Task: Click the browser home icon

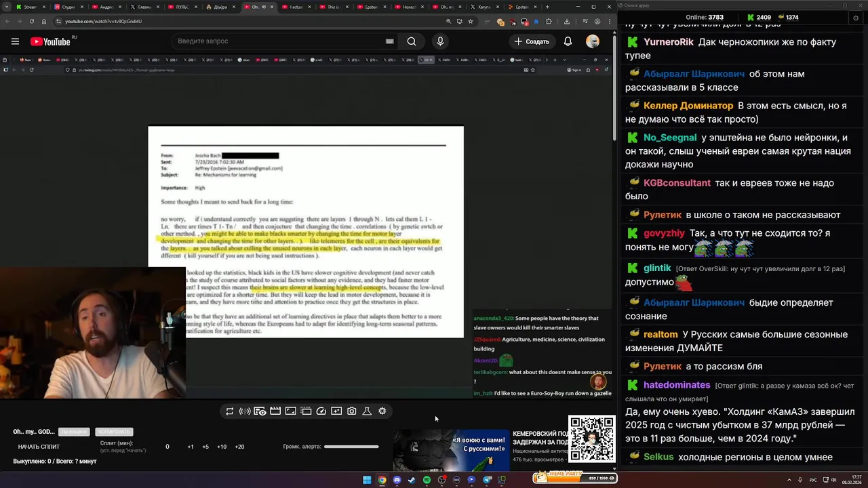Action: click(44, 21)
